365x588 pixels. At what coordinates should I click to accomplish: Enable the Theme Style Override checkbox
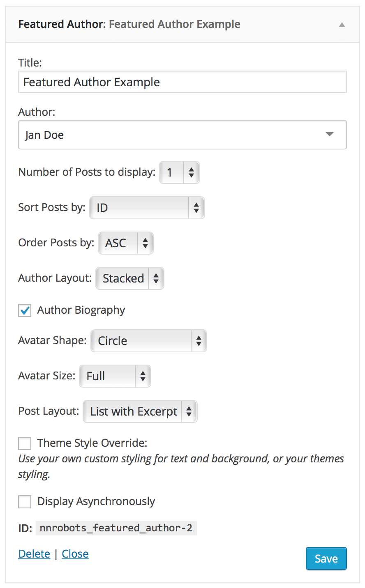25,443
